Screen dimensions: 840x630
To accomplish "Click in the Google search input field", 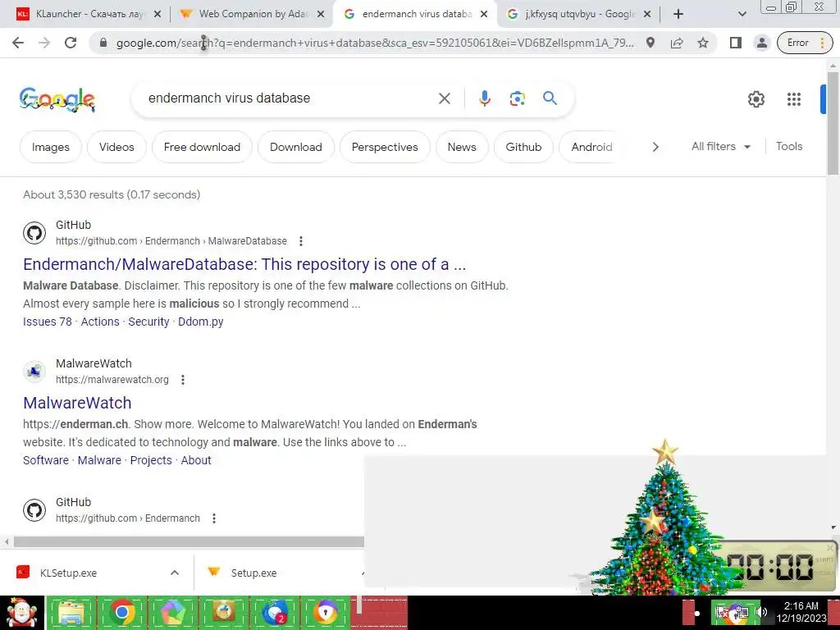I will (x=290, y=98).
